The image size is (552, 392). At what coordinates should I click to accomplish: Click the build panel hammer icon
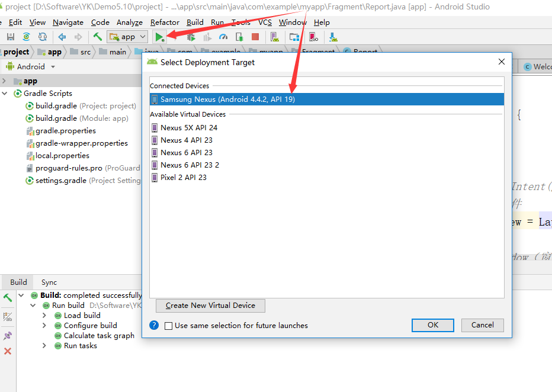click(8, 298)
